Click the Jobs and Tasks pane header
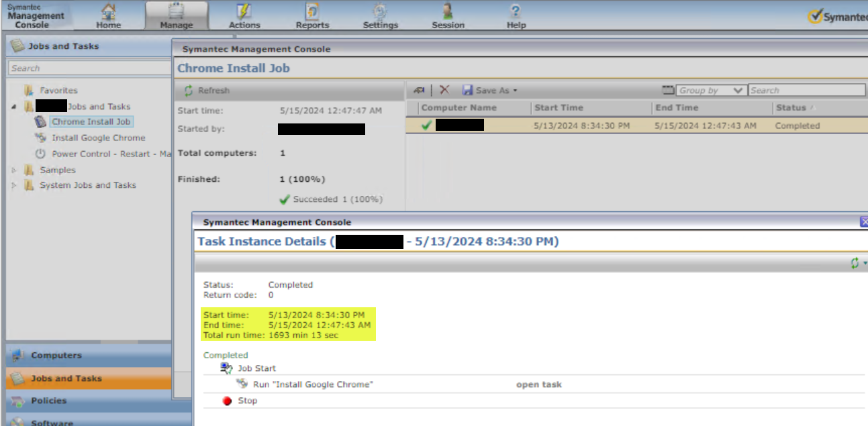Image resolution: width=868 pixels, height=426 pixels. [88, 46]
